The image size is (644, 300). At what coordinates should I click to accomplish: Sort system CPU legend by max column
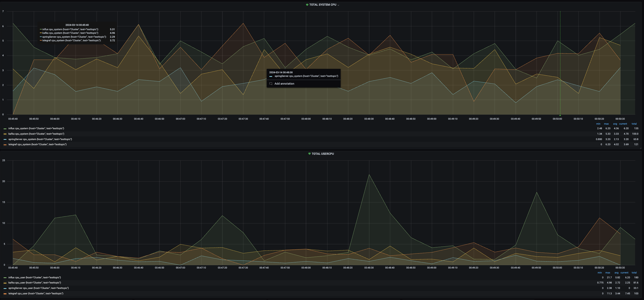pyautogui.click(x=606, y=124)
